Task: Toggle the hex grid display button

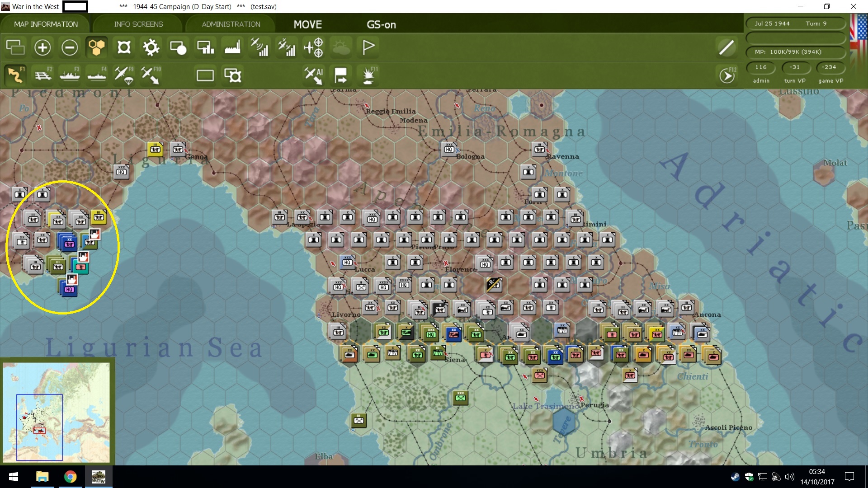Action: [x=97, y=47]
